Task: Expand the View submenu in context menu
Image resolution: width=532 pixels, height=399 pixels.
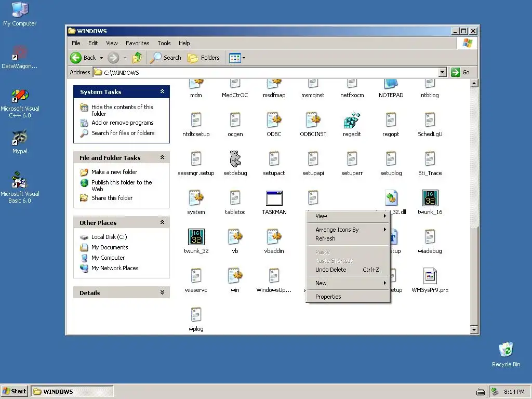Action: point(348,216)
